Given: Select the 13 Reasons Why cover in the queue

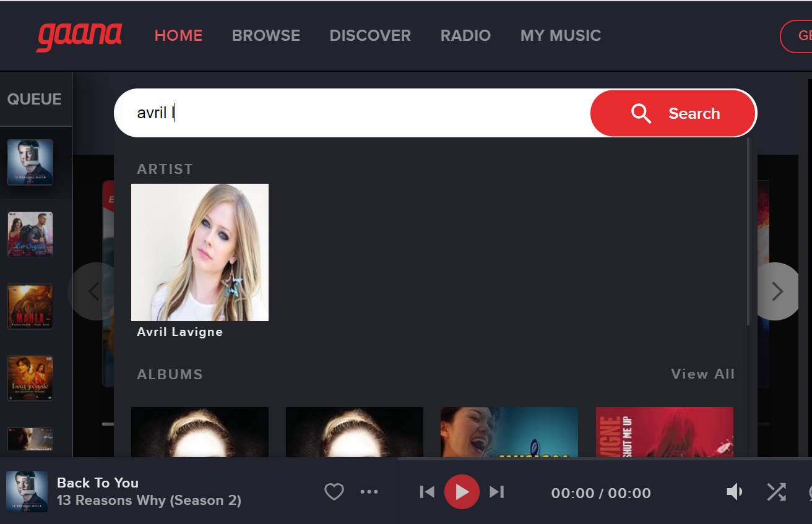Looking at the screenshot, I should tap(30, 162).
